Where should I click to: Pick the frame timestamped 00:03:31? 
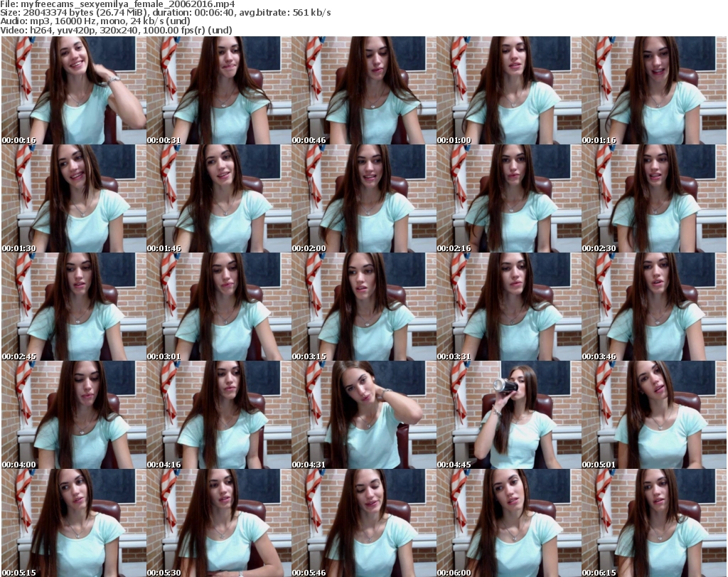(x=509, y=307)
